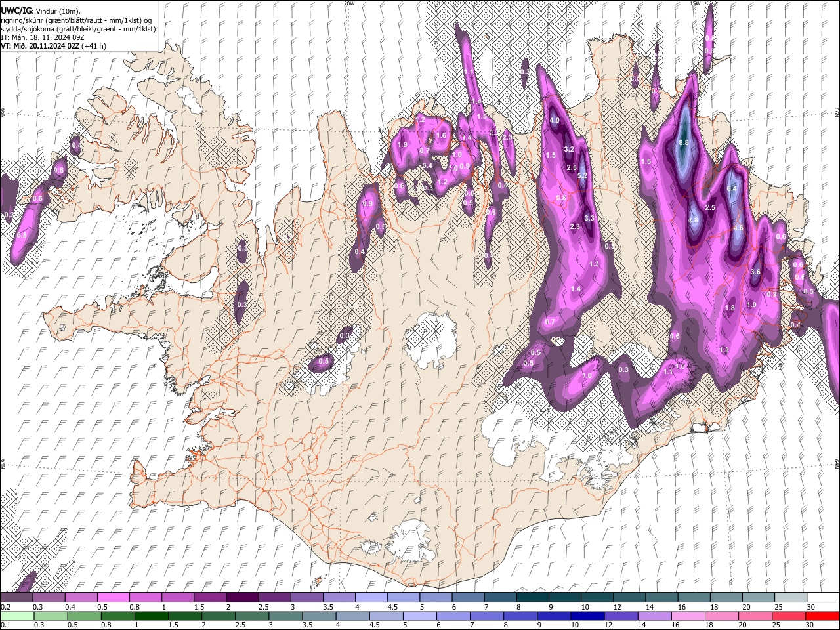Click the 20W longitude label at top
The width and height of the screenshot is (840, 630).
pyautogui.click(x=349, y=3)
